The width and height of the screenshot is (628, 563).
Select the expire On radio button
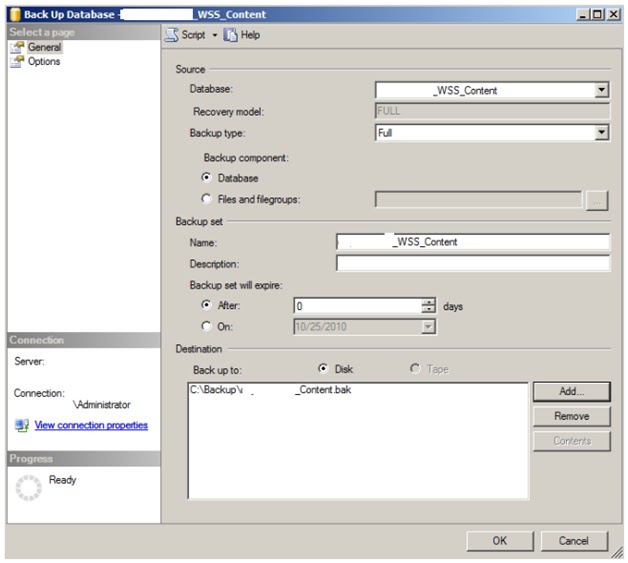[206, 326]
